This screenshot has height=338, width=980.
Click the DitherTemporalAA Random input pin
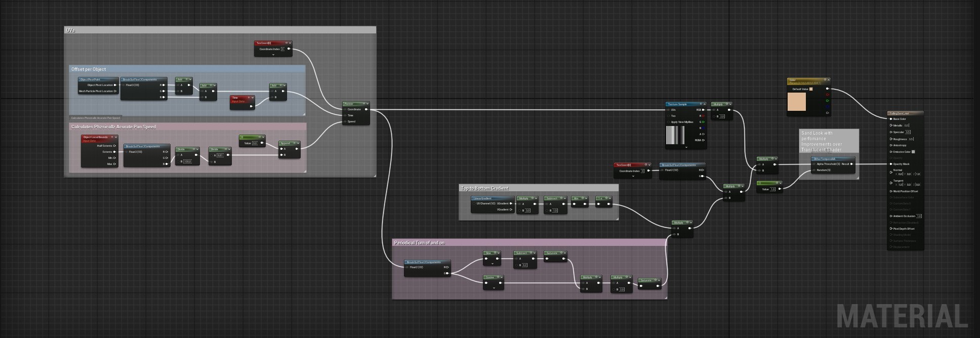pyautogui.click(x=814, y=170)
